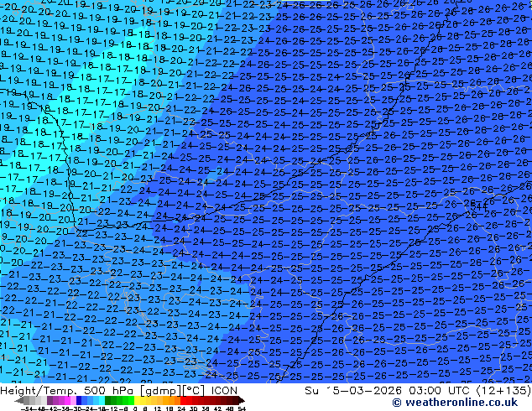Click the legend tick label 54

point(242,408)
